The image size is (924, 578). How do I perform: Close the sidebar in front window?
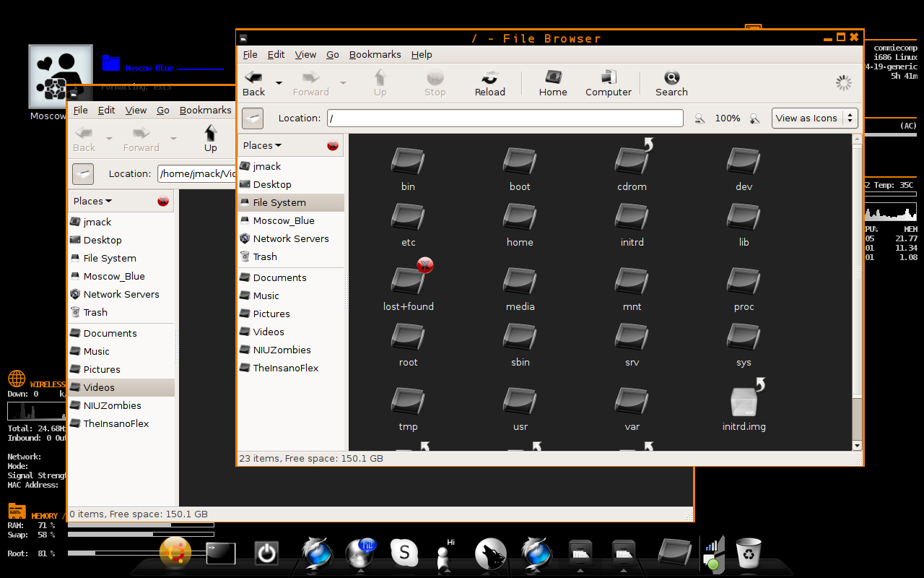click(x=333, y=145)
